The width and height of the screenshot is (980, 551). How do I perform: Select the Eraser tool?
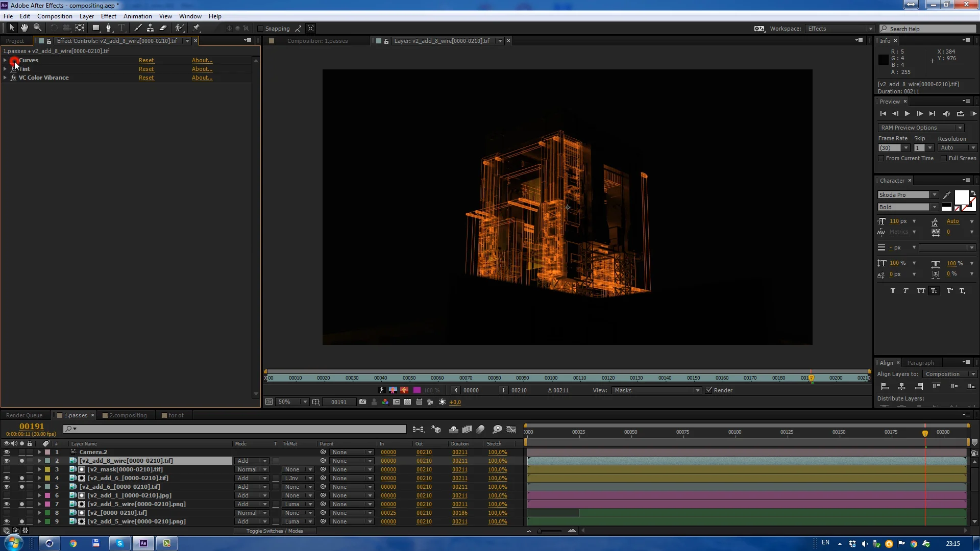[x=163, y=28]
